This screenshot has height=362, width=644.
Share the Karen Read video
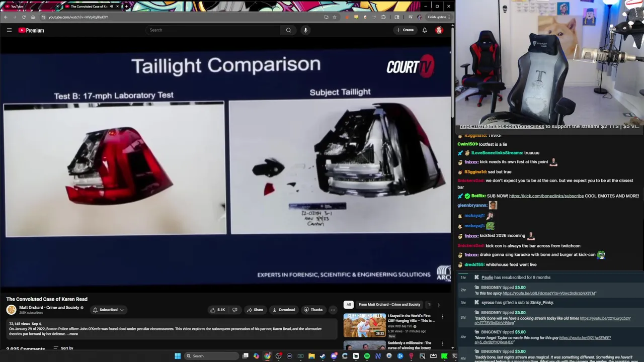255,310
